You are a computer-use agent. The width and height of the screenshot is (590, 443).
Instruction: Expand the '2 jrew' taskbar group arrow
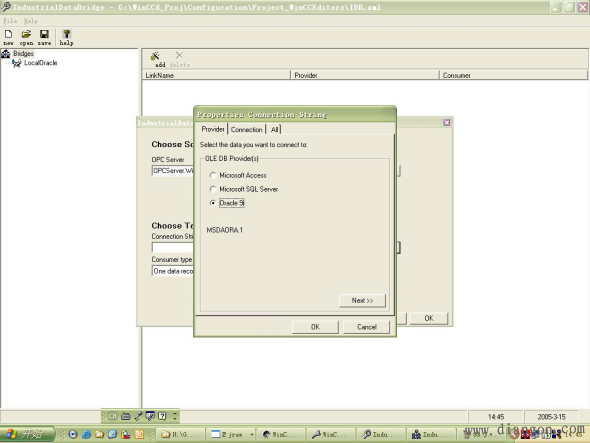pos(252,434)
